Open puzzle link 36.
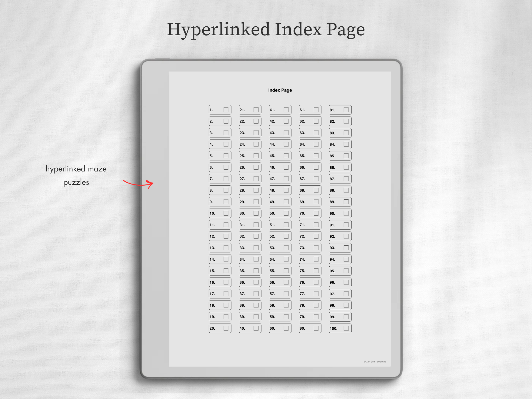The image size is (532, 399). [x=250, y=282]
